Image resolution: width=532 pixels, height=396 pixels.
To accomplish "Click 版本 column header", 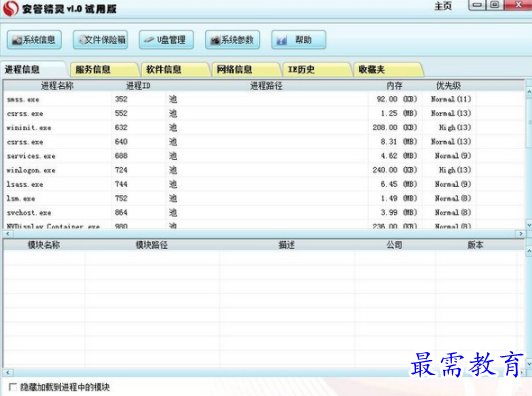I will point(475,245).
